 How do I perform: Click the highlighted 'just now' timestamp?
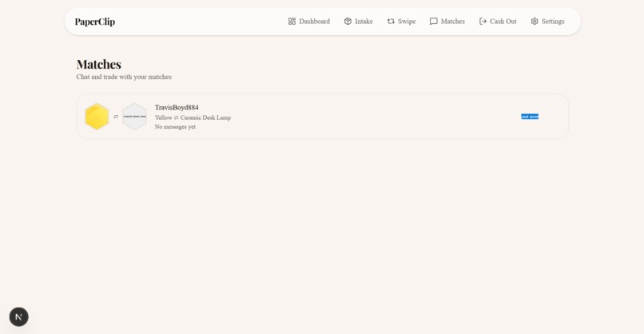click(x=530, y=117)
